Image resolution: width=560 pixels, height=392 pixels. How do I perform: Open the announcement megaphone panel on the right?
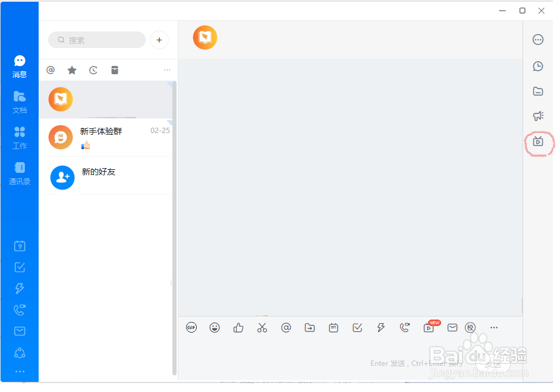538,116
